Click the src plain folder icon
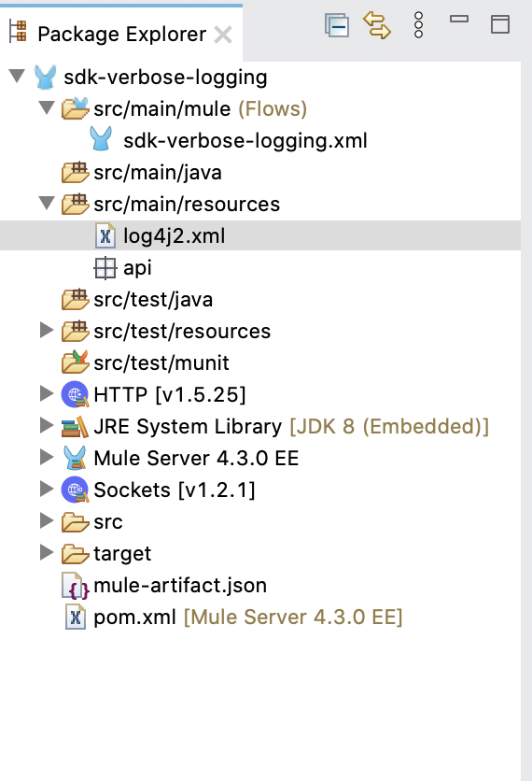The width and height of the screenshot is (532, 781). point(76,522)
